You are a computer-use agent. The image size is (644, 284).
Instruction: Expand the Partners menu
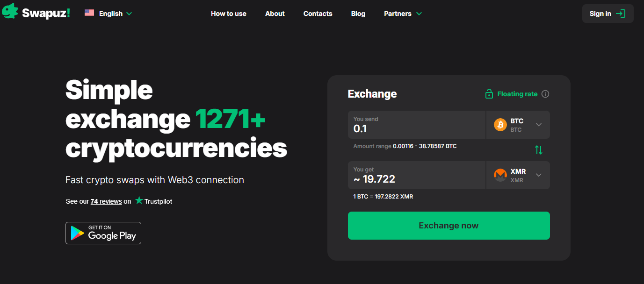403,14
